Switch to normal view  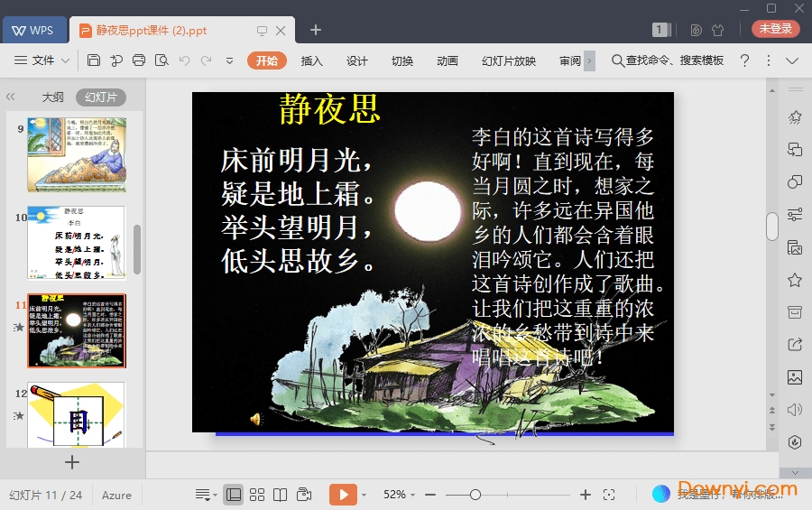point(234,495)
